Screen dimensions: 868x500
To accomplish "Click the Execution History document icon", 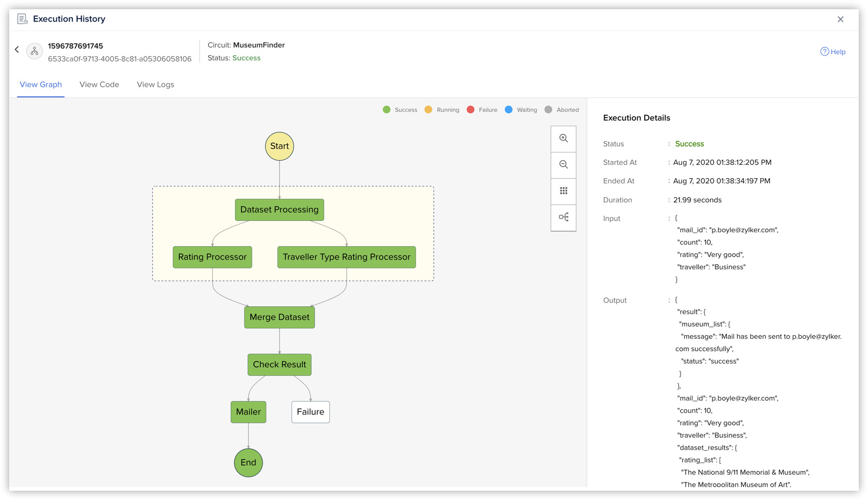I will (x=22, y=19).
